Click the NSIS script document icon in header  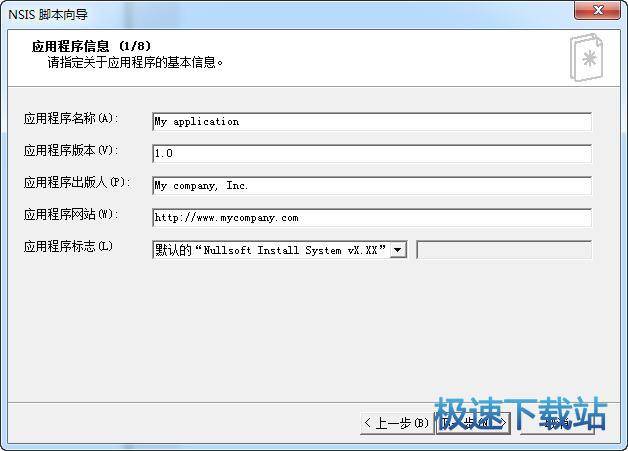[586, 57]
